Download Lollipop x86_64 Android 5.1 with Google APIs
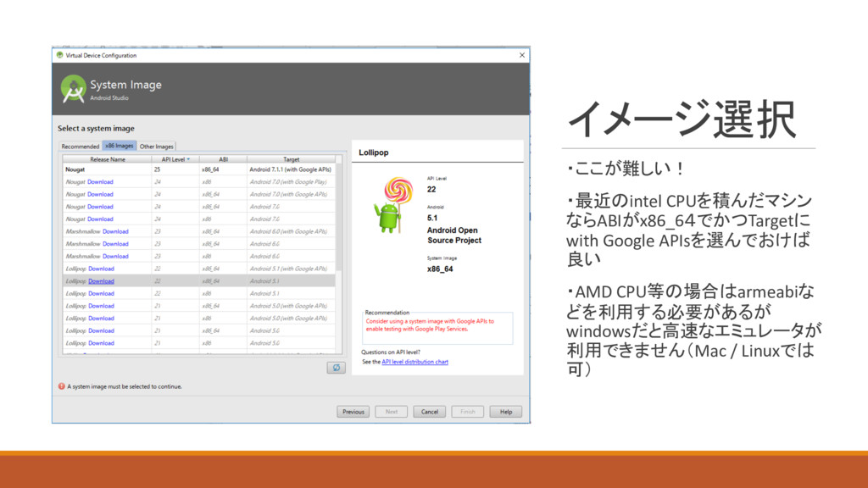The height and width of the screenshot is (488, 868). click(x=102, y=269)
